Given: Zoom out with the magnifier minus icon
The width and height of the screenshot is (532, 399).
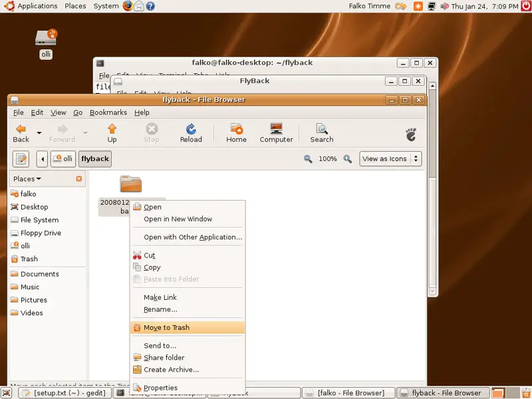Looking at the screenshot, I should click(x=308, y=159).
